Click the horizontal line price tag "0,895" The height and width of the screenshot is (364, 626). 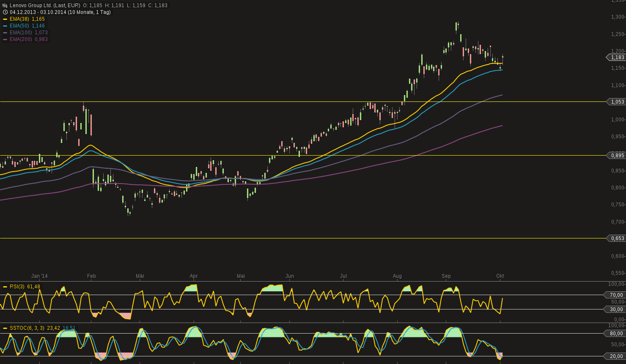click(x=617, y=156)
